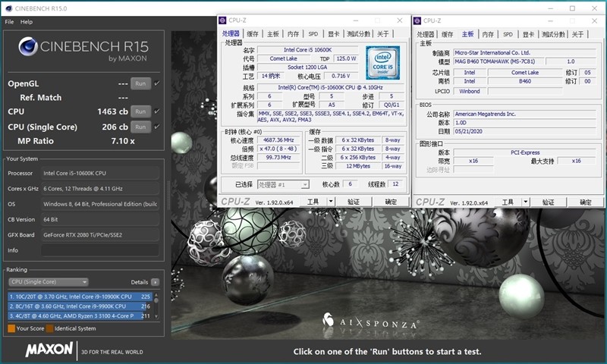Select the SPD tab in right CPU-Z
This screenshot has height=364, width=607.
pos(508,34)
